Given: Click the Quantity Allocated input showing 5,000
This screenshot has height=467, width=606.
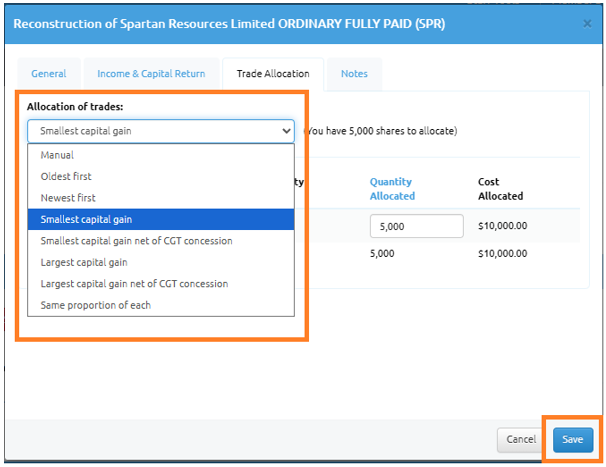Looking at the screenshot, I should coord(416,226).
